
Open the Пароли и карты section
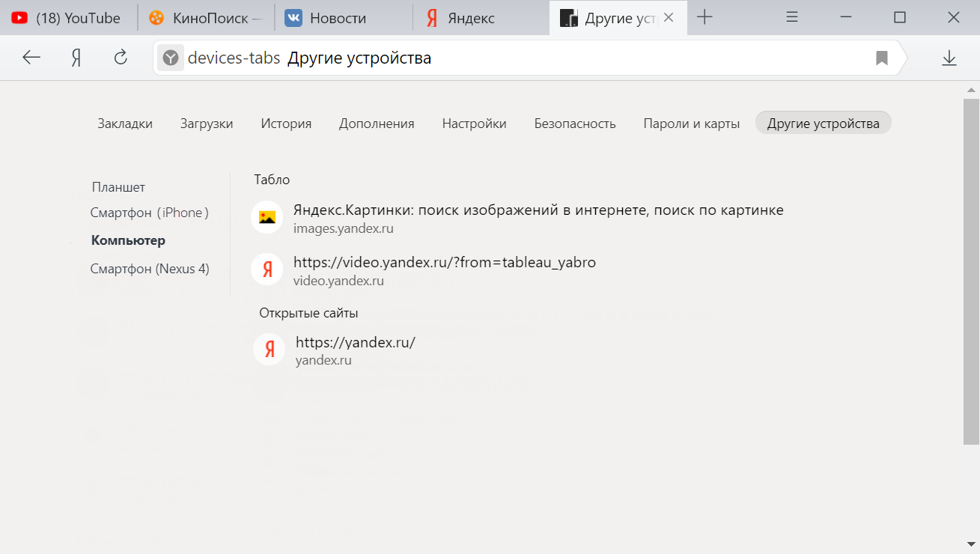pos(692,124)
